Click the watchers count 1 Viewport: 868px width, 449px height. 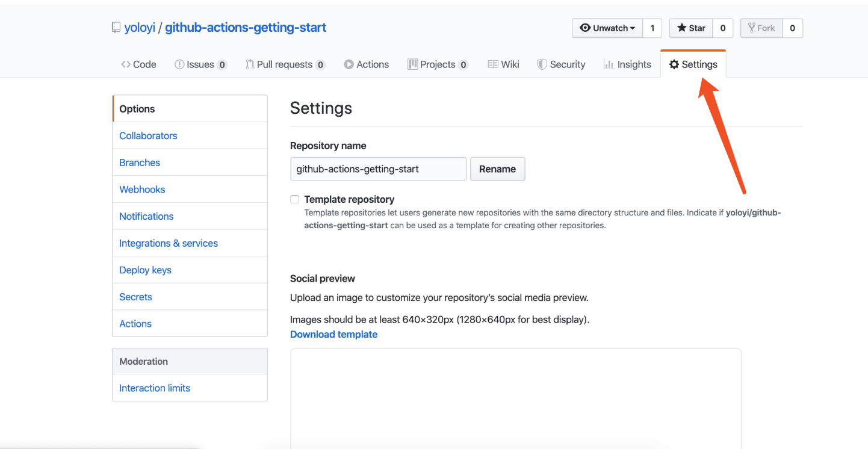pyautogui.click(x=652, y=28)
